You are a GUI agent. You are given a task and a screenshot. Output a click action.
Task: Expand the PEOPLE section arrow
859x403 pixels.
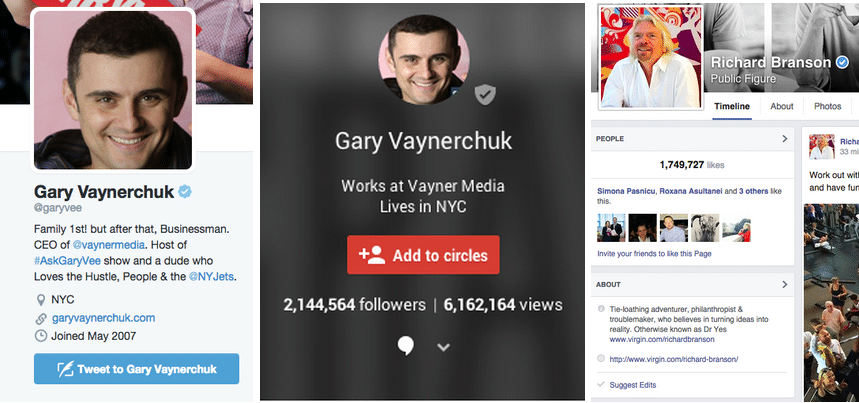pos(784,139)
